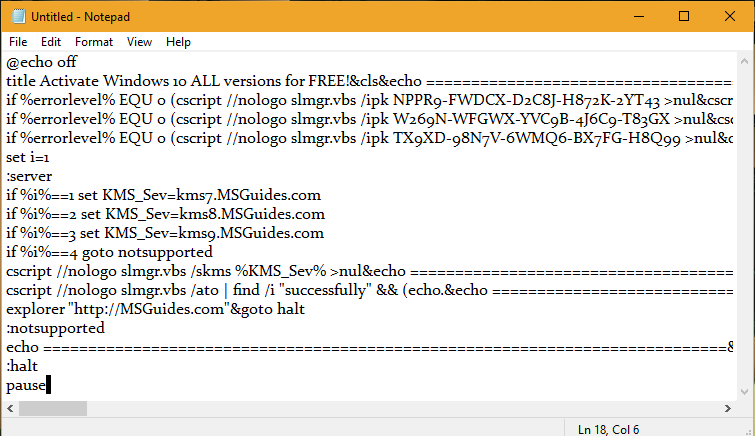Click the horizontal scrollbar right arrow

click(x=728, y=409)
